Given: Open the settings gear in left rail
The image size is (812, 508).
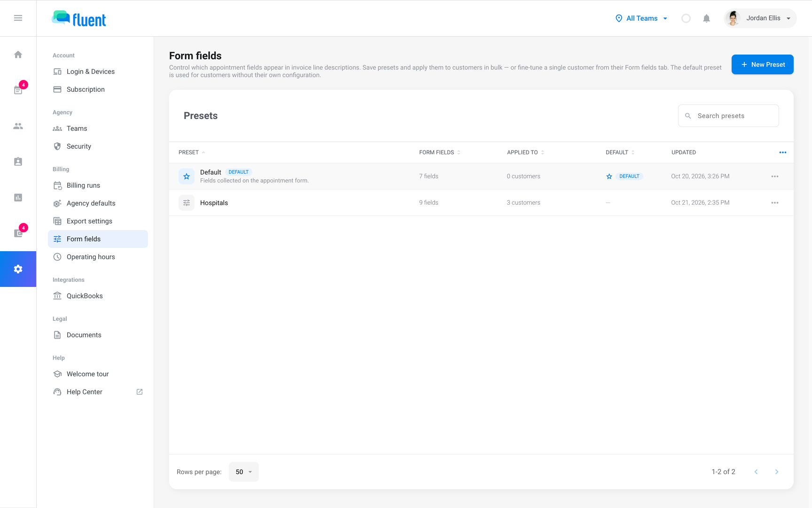Looking at the screenshot, I should coord(18,269).
